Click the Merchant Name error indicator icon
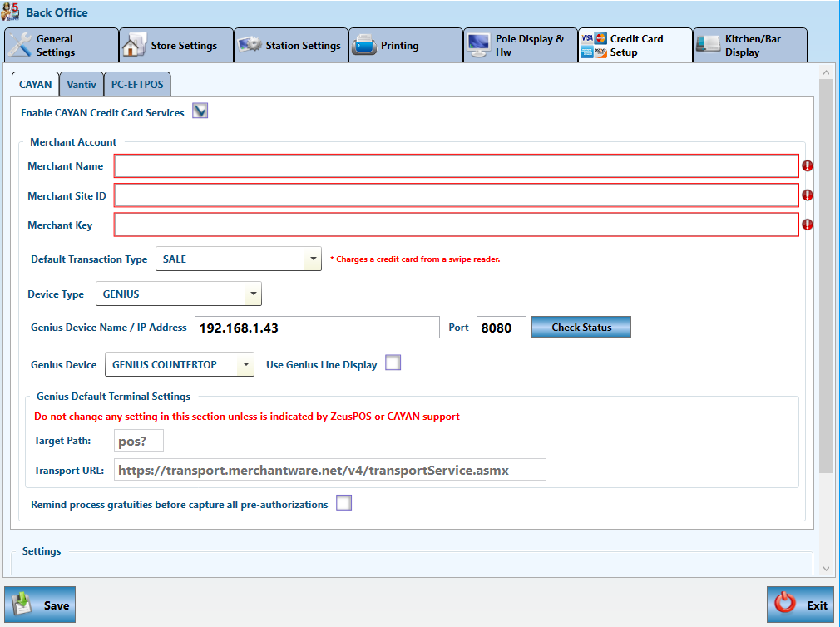840x627 pixels. [808, 166]
